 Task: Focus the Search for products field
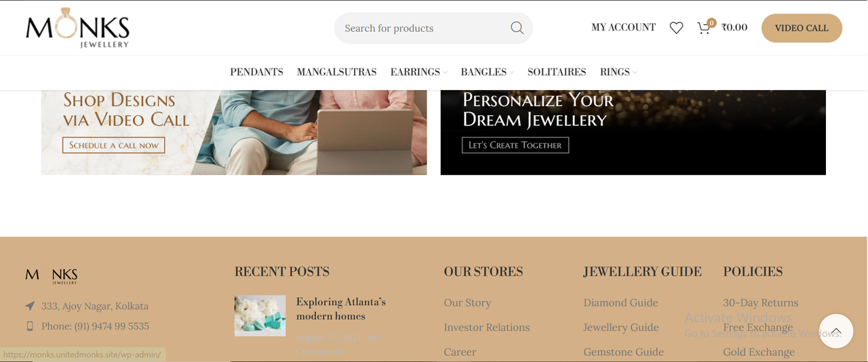[x=424, y=28]
